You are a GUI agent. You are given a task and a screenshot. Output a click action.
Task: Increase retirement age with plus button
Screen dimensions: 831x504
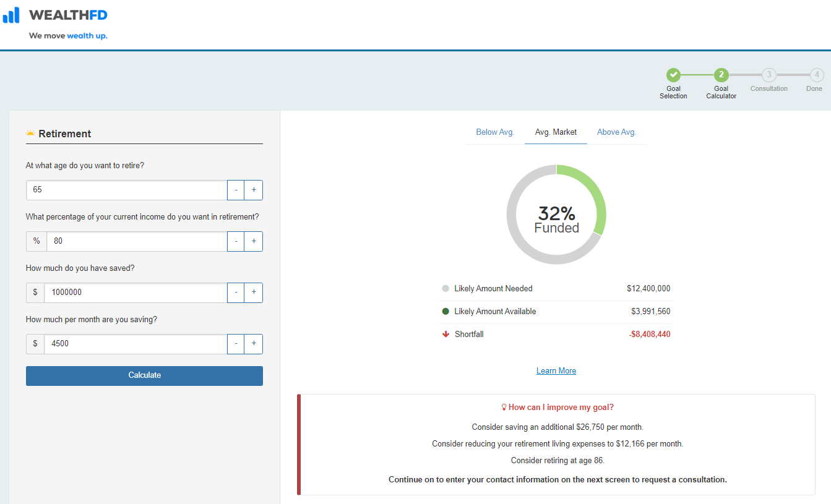tap(254, 190)
